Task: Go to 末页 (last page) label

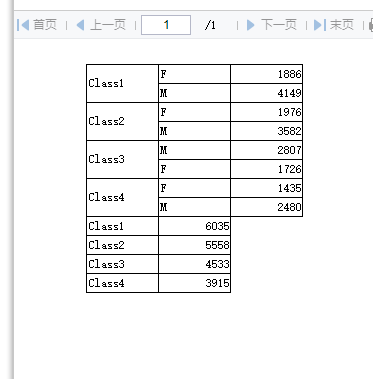Action: pyautogui.click(x=342, y=25)
